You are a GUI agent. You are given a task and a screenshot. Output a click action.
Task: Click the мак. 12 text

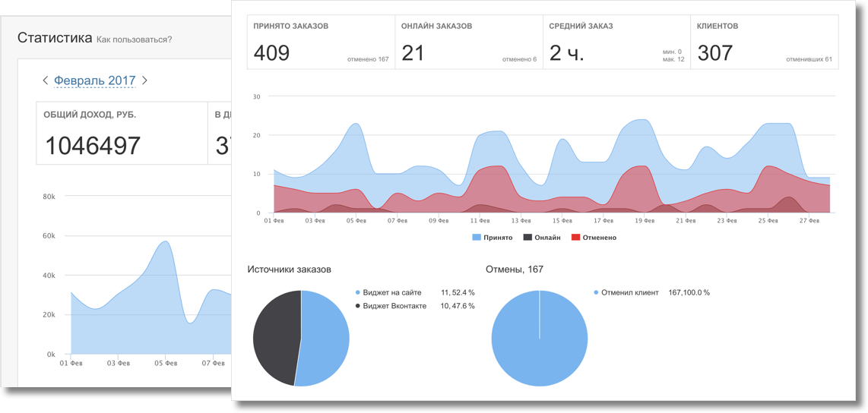(673, 59)
